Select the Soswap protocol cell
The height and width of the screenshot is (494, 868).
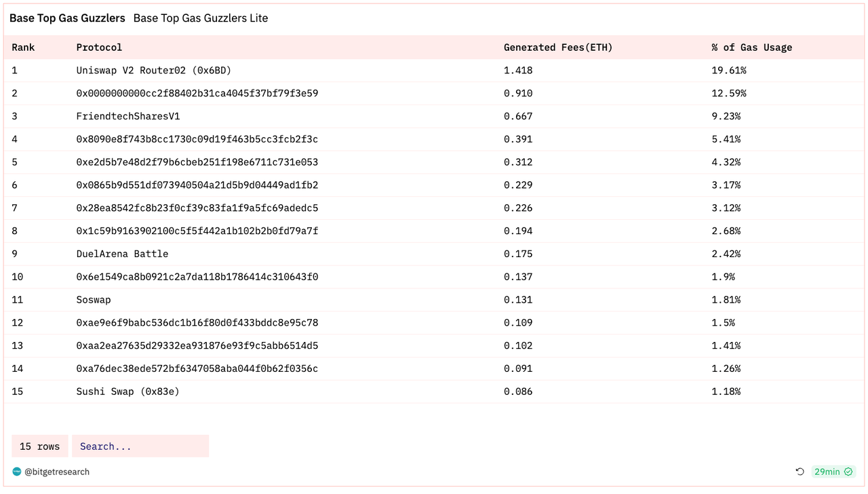tap(94, 300)
